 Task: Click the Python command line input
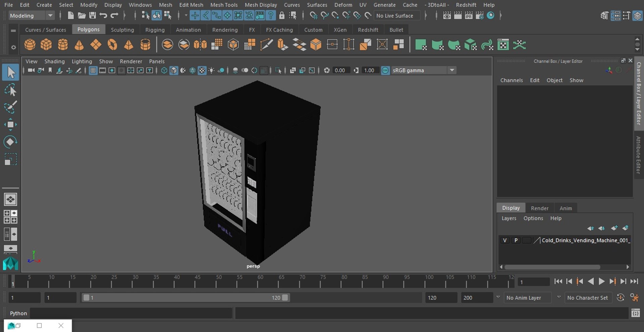pyautogui.click(x=131, y=313)
